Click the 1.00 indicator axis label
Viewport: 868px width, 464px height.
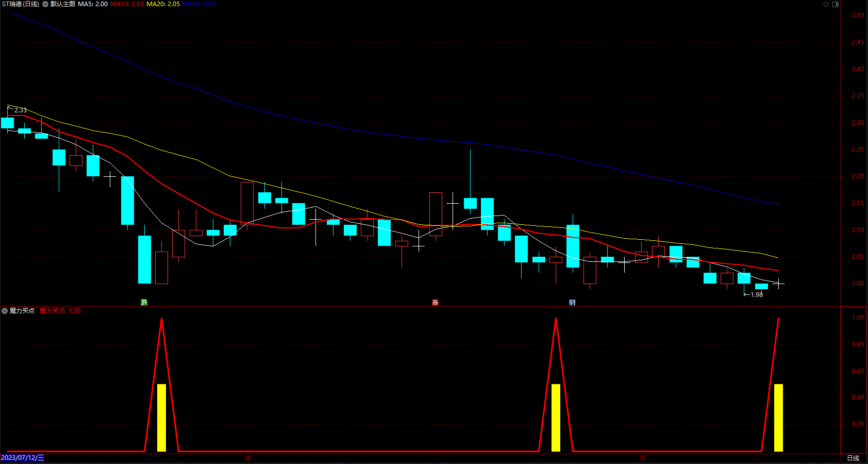coord(858,318)
